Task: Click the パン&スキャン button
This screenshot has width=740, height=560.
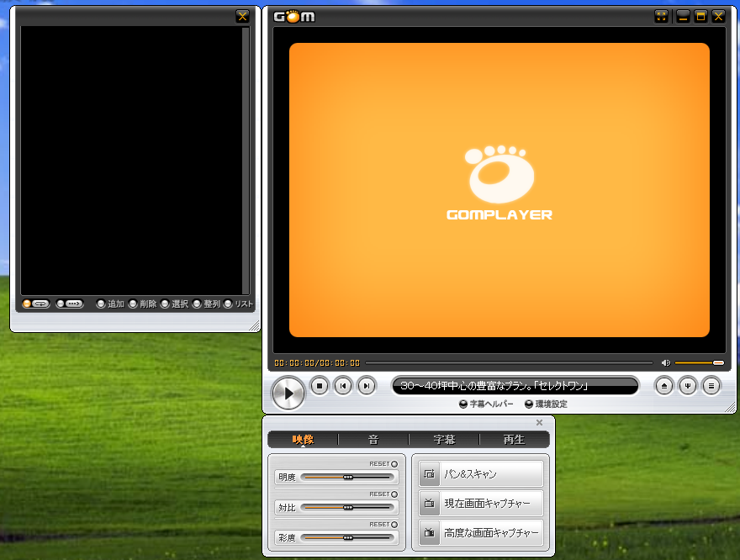Action: 481,474
